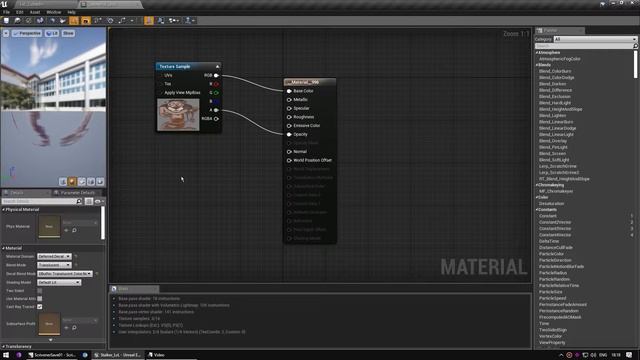
Task: Show advanced Material properties arrow
Action: (x=51, y=340)
